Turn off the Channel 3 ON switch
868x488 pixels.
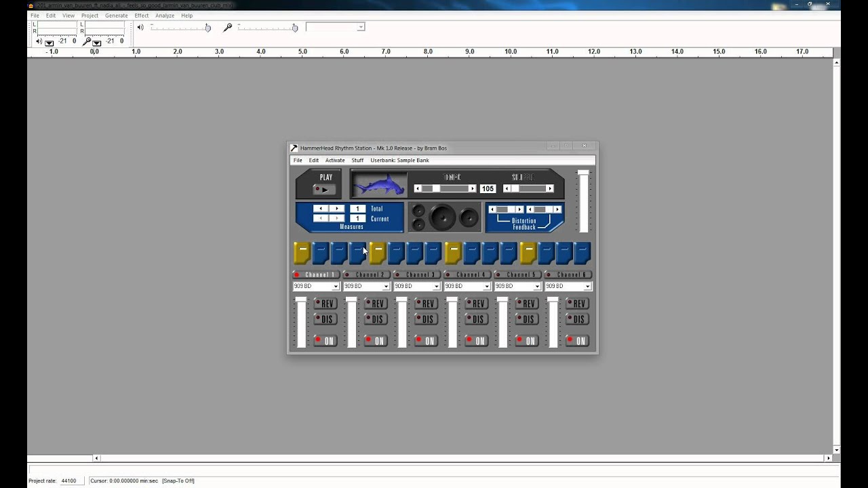click(x=426, y=340)
